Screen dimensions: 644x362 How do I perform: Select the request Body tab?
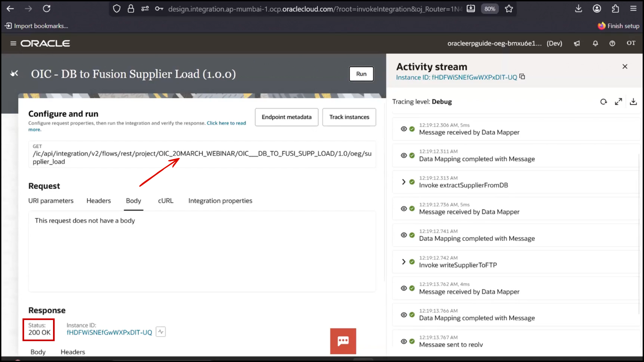(x=133, y=201)
